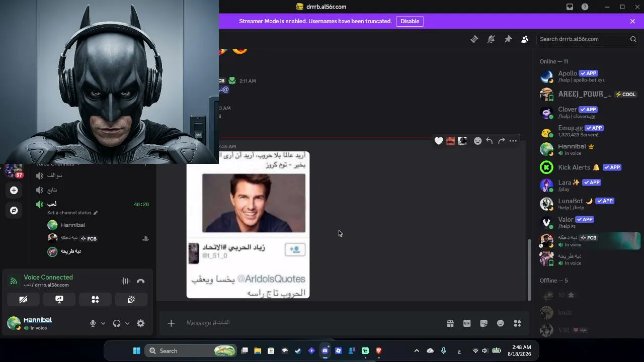Click the Search drrrb.al56r.com field
The height and width of the screenshot is (362, 644).
click(588, 39)
